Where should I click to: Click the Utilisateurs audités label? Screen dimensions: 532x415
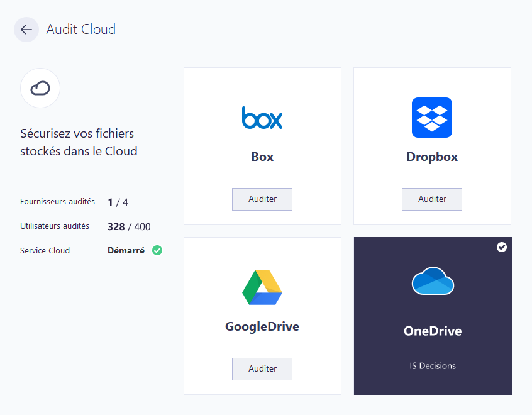point(55,226)
